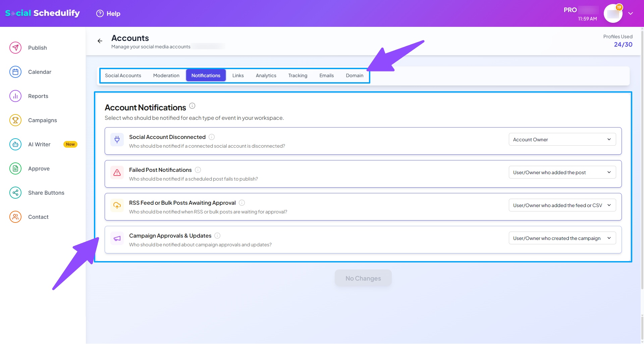Open the Campaign Approvals recipient dropdown
Viewport: 644px width, 344px height.
point(562,238)
